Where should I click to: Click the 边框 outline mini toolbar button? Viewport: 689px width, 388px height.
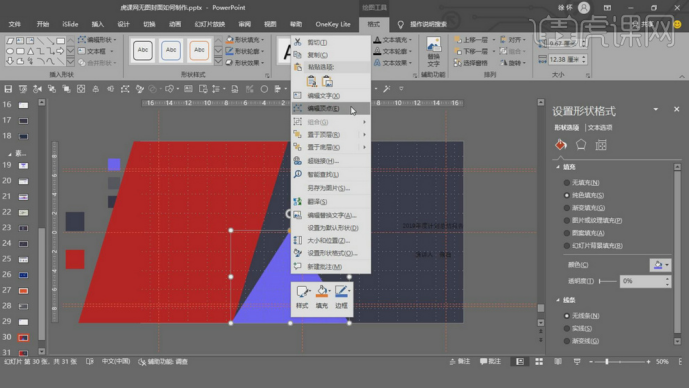(x=341, y=297)
